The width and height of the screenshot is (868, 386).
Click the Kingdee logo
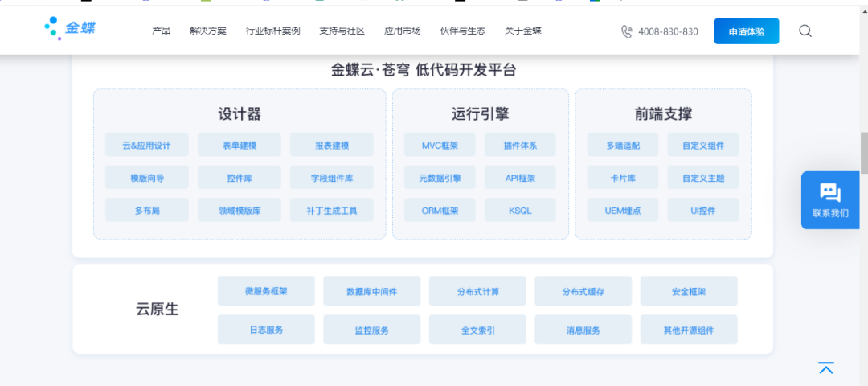click(70, 28)
